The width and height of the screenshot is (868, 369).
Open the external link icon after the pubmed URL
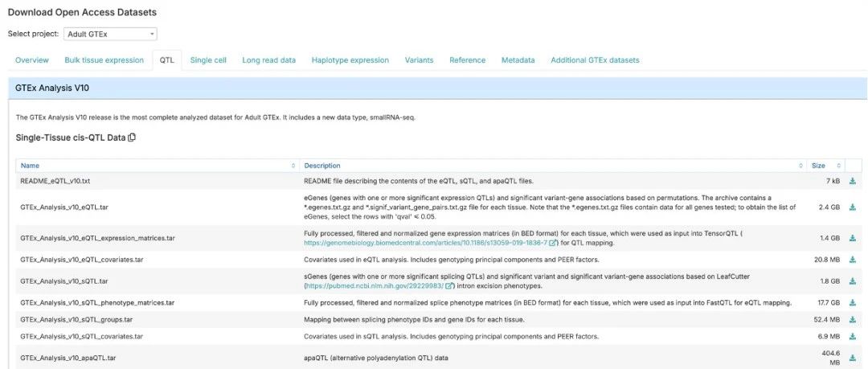tap(450, 286)
